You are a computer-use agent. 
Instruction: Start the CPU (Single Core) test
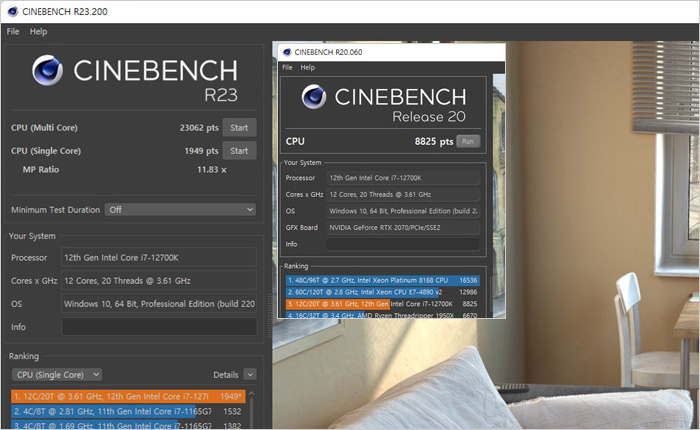[x=239, y=151]
